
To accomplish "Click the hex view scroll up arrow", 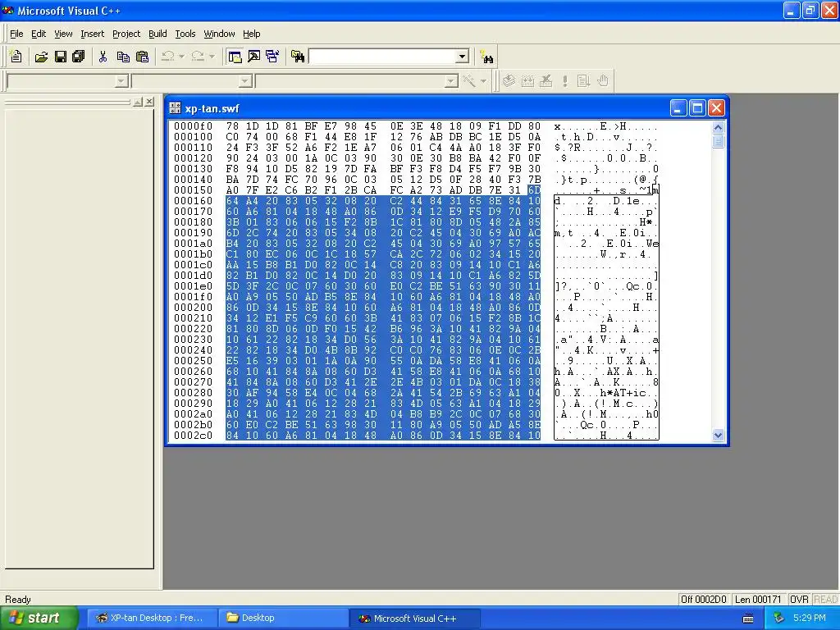I will pos(718,127).
